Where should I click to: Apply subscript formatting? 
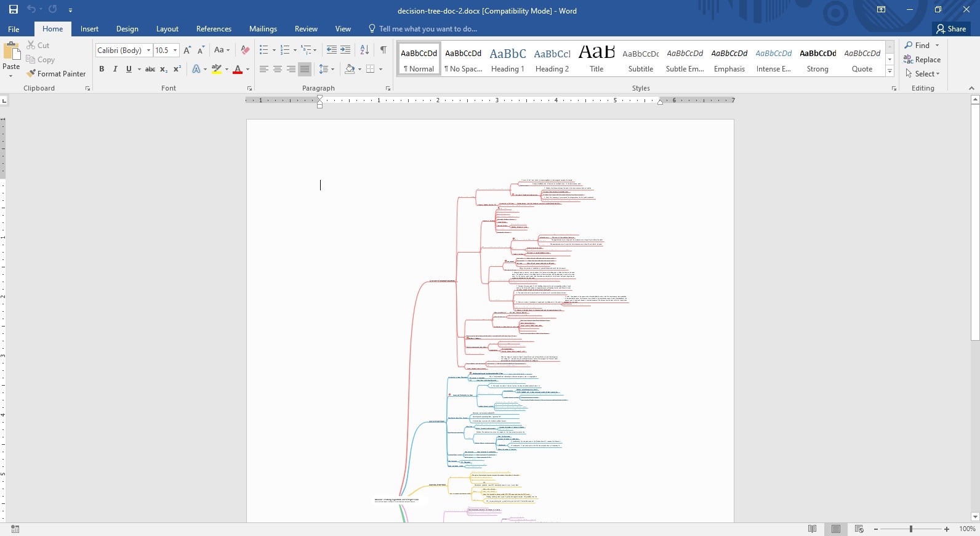(164, 69)
